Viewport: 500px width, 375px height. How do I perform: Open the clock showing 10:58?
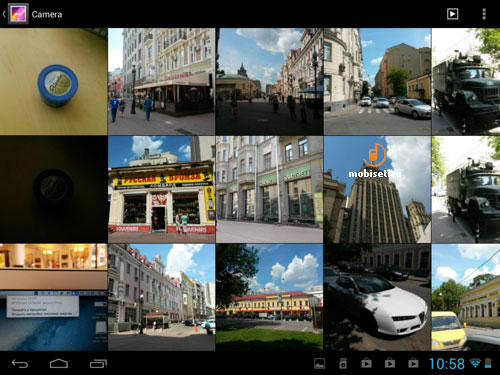pos(447,364)
